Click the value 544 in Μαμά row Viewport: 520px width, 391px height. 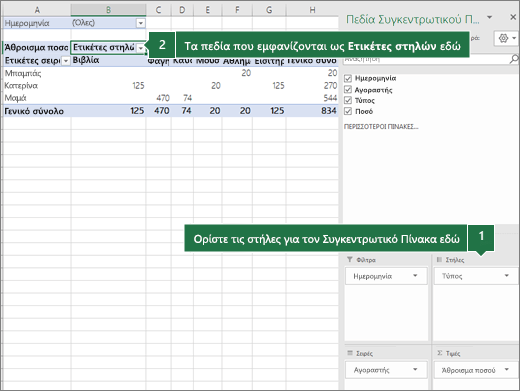pos(330,98)
